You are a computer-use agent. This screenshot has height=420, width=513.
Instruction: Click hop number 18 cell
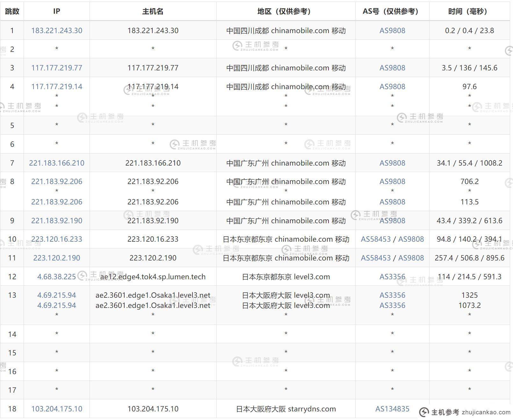pyautogui.click(x=12, y=409)
